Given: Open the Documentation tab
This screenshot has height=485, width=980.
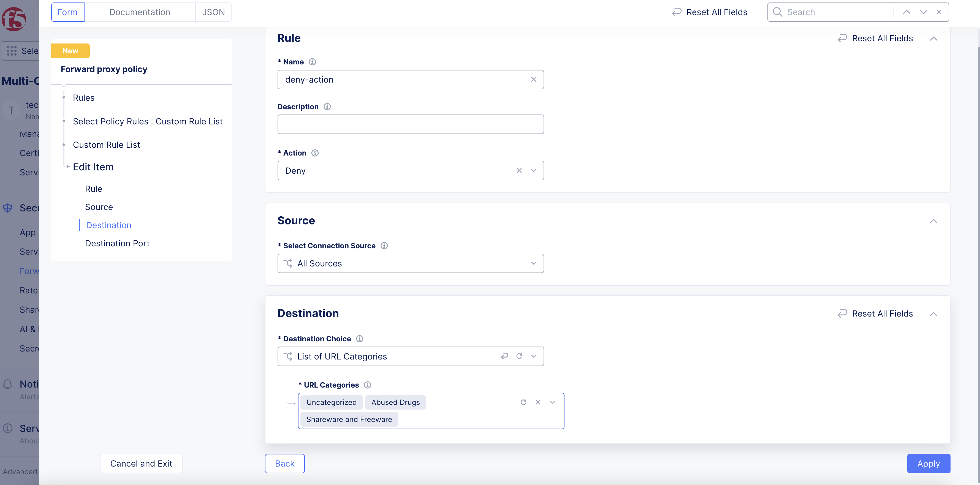Looking at the screenshot, I should pyautogui.click(x=140, y=12).
